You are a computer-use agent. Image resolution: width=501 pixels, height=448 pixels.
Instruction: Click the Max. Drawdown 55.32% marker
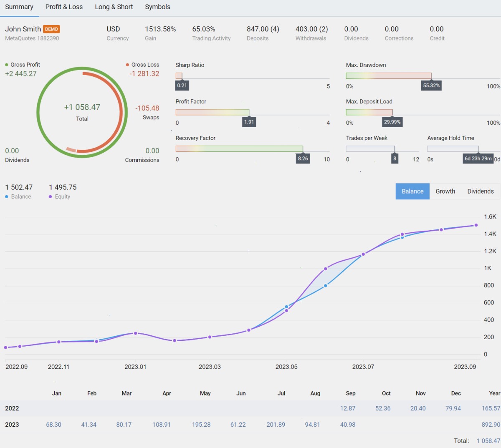tap(431, 86)
